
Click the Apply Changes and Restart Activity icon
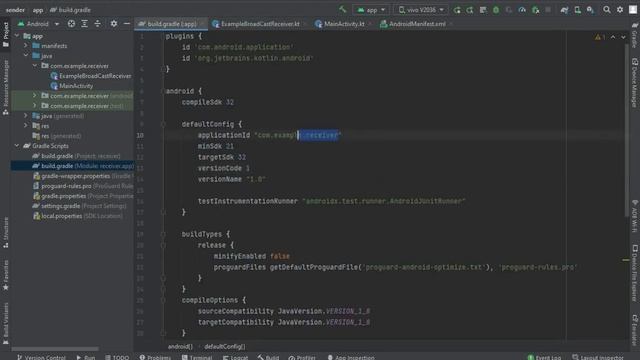pyautogui.click(x=470, y=10)
